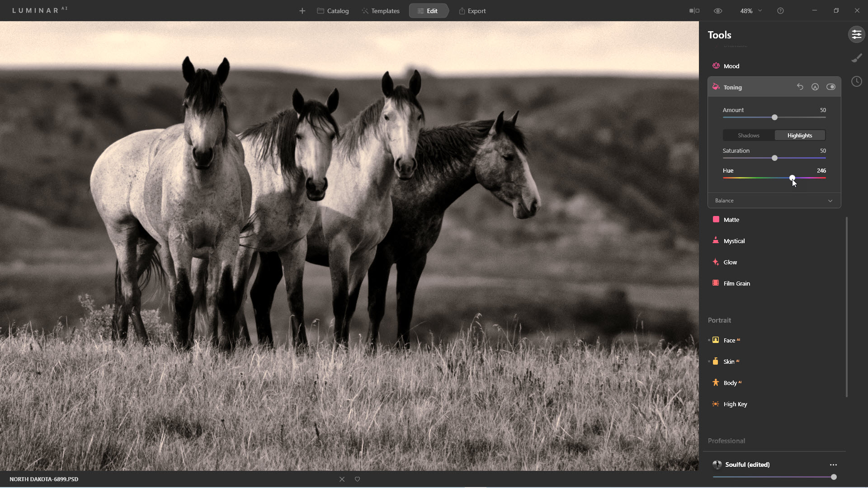Viewport: 868px width, 488px height.
Task: Reject photo with the X flag
Action: coord(342,479)
